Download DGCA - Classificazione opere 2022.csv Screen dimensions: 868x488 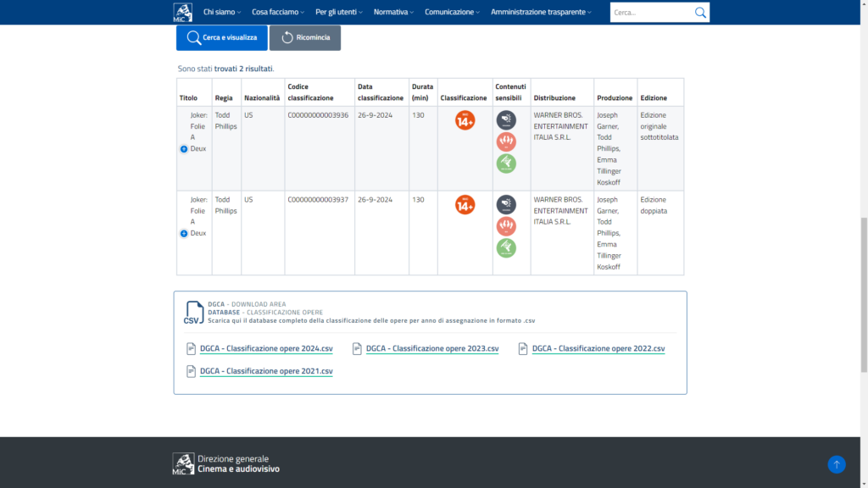[598, 348]
